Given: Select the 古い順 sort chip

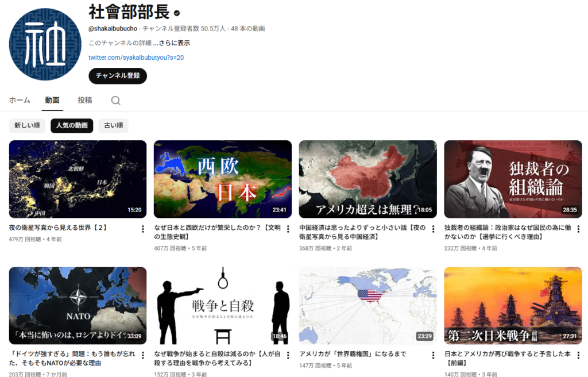Looking at the screenshot, I should tap(113, 125).
